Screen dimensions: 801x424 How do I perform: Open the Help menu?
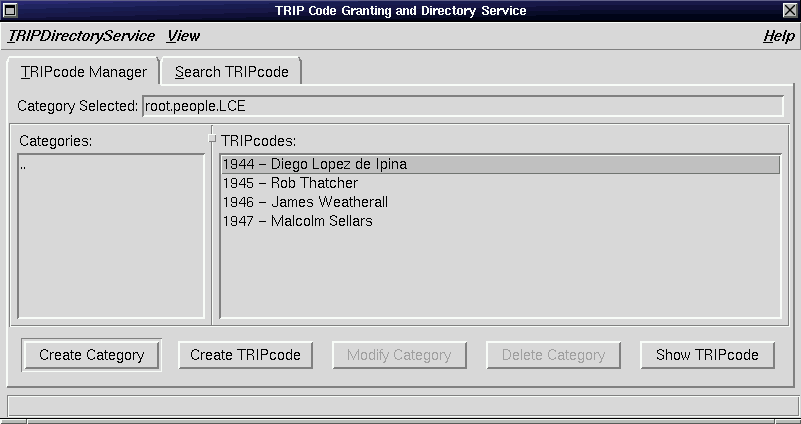tap(778, 36)
